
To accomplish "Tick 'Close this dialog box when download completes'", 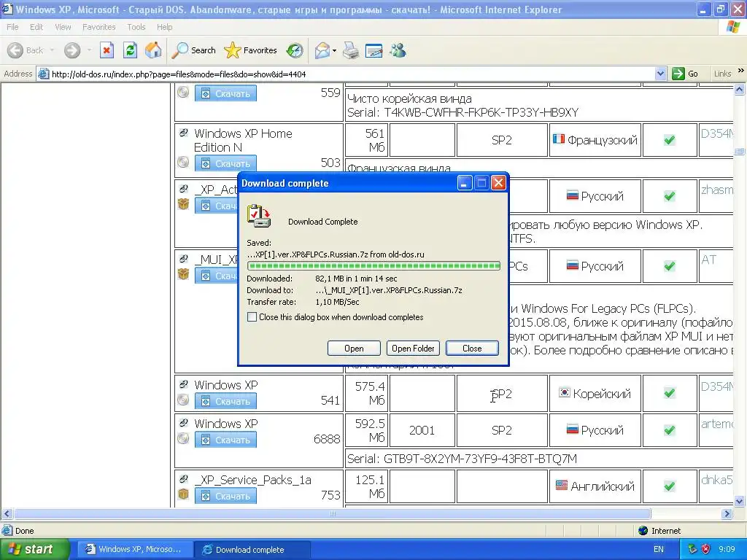I will [252, 316].
